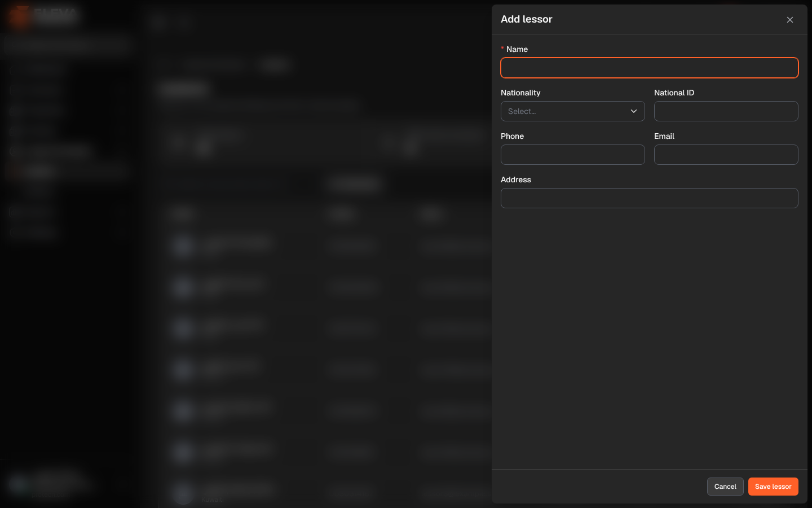Click the Add lessor panel title

[527, 19]
